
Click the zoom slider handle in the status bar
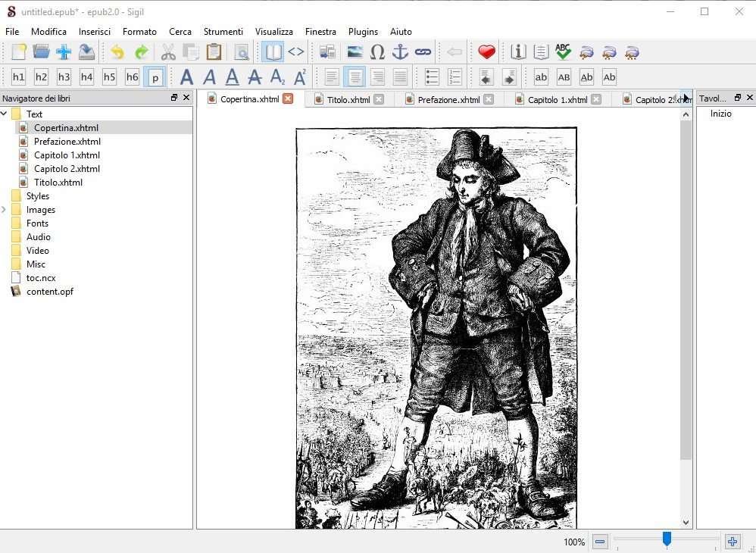click(667, 539)
